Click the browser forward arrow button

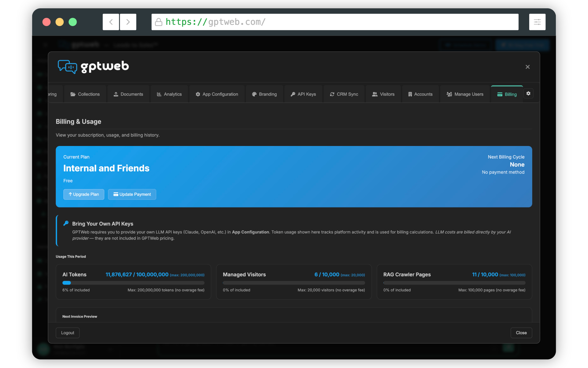[x=128, y=22]
